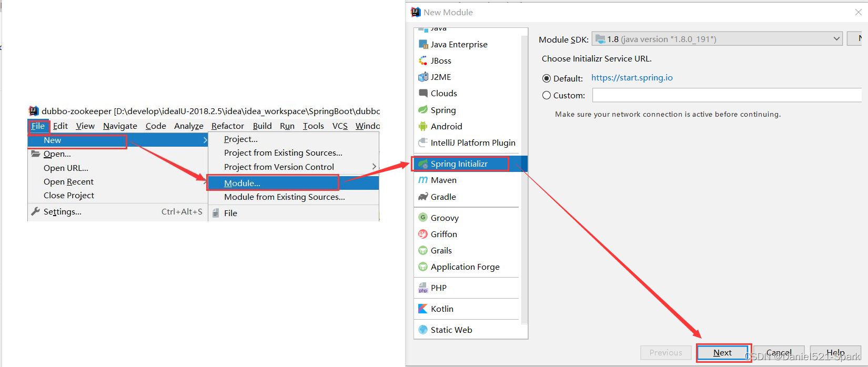Click the J2ME module icon
The width and height of the screenshot is (868, 367).
pos(423,77)
